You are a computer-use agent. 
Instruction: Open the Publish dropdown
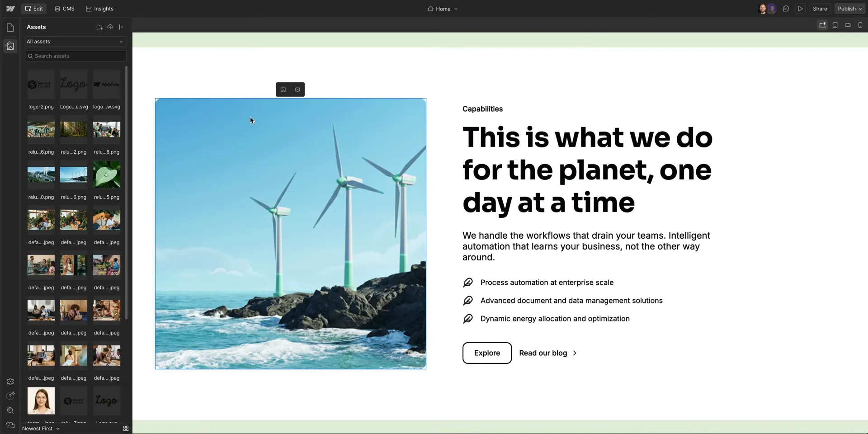850,9
